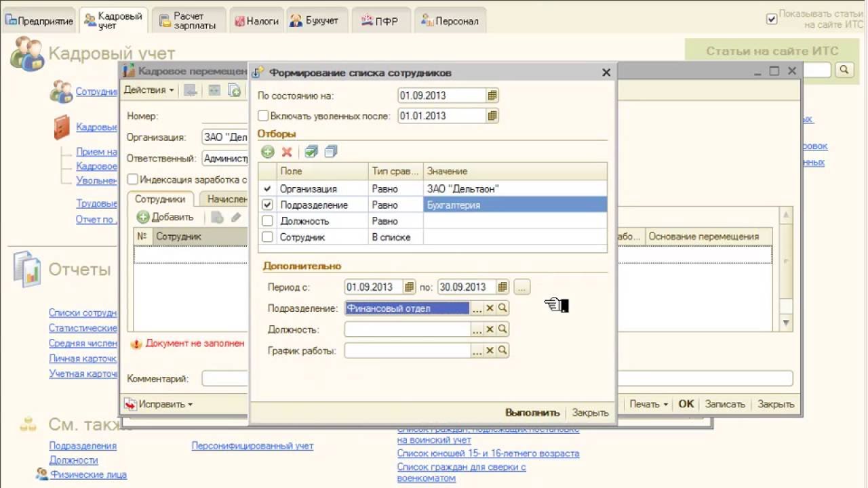Go to the ПФР tab
The image size is (868, 488).
[380, 20]
